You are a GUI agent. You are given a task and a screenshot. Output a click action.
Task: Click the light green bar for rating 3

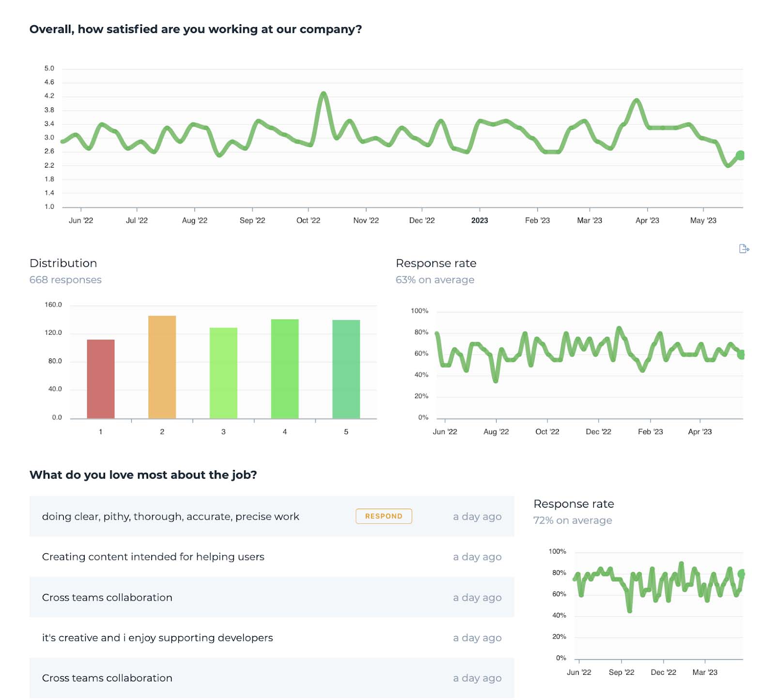(223, 373)
